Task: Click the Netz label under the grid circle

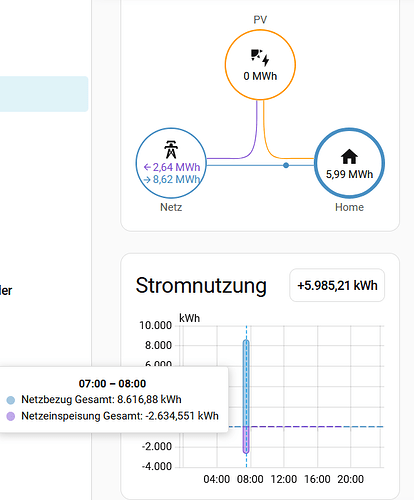Action: point(171,207)
